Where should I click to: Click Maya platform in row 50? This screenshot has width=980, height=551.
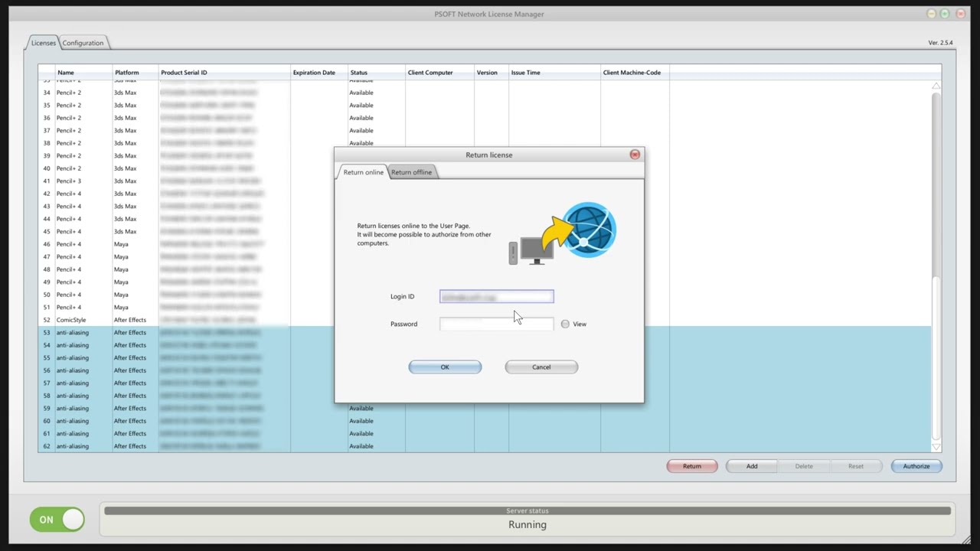(121, 295)
